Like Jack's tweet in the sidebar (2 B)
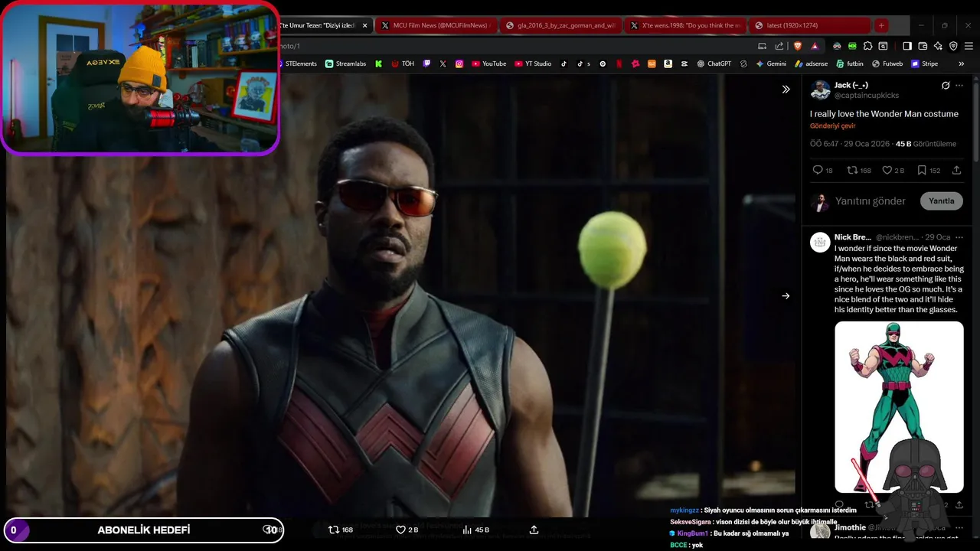 [x=893, y=170]
